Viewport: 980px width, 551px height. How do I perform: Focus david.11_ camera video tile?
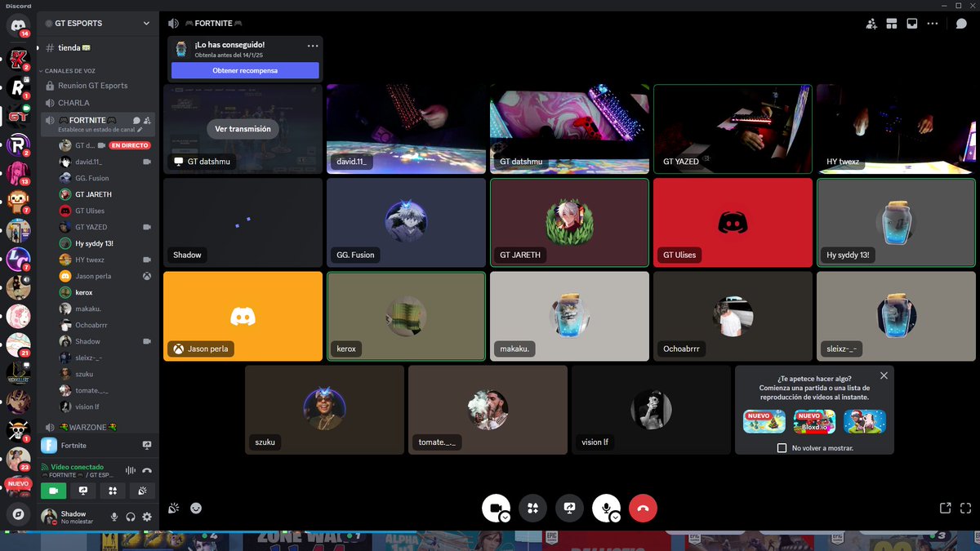pyautogui.click(x=406, y=129)
